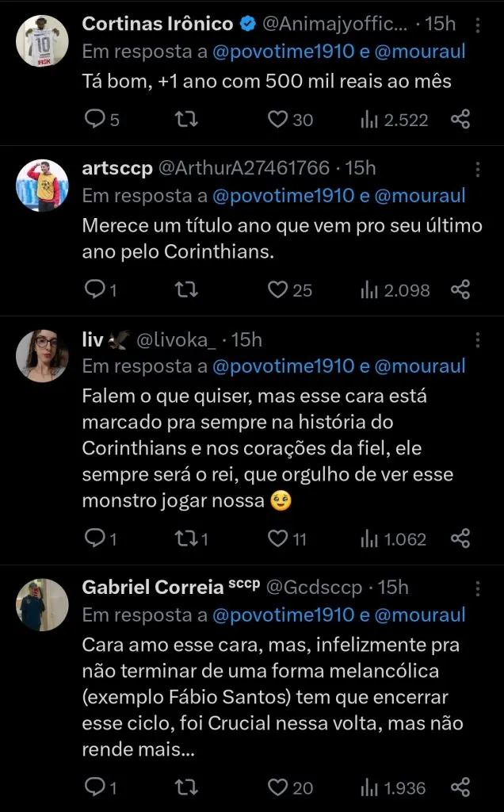This screenshot has height=812, width=504.
Task: Open artsccp's profile avatar
Action: (42, 186)
